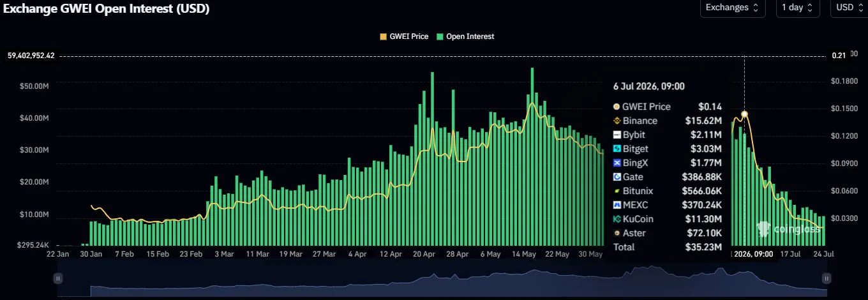Click the 27 Mar date label
This screenshot has width=868, height=300.
point(324,254)
